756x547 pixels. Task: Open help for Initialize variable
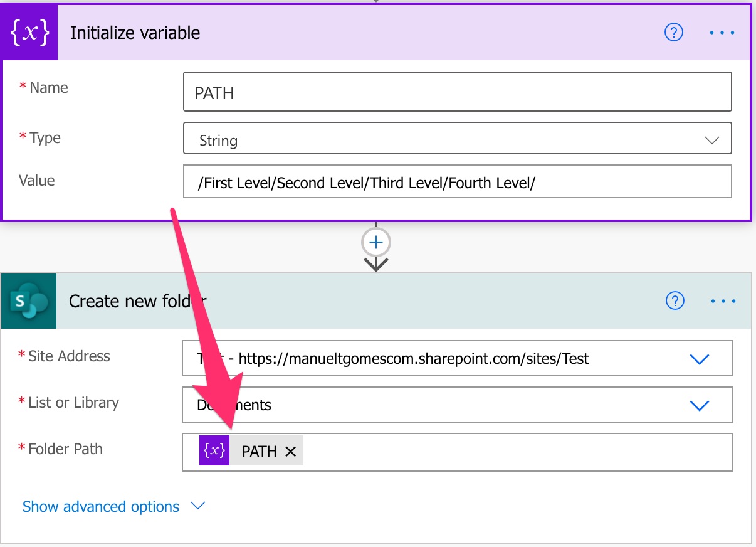[x=674, y=32]
